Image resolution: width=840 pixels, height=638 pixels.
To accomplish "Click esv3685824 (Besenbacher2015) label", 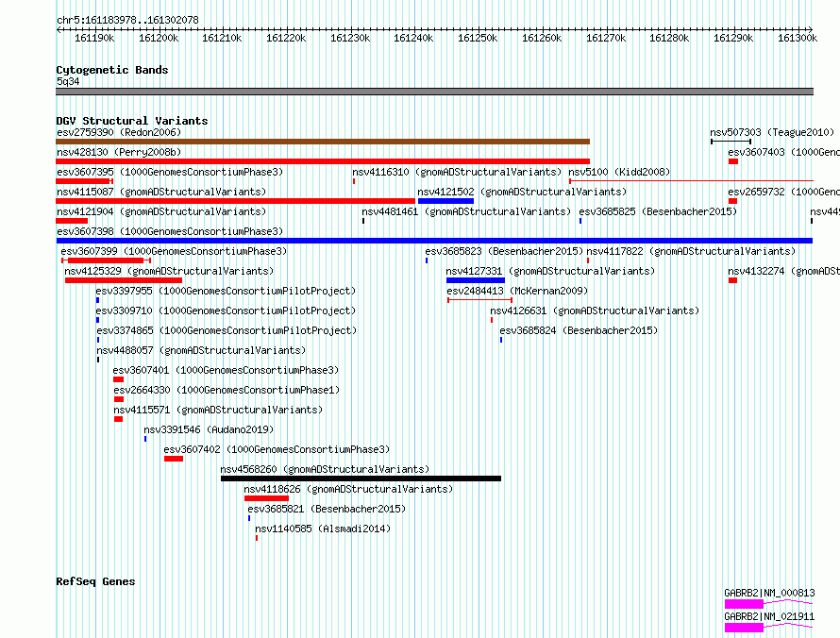I will [x=580, y=330].
